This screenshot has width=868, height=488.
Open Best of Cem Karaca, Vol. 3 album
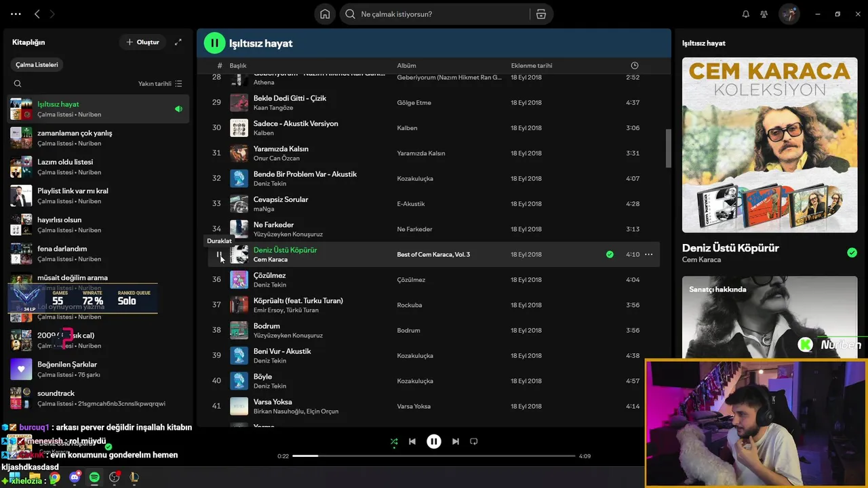tap(433, 255)
